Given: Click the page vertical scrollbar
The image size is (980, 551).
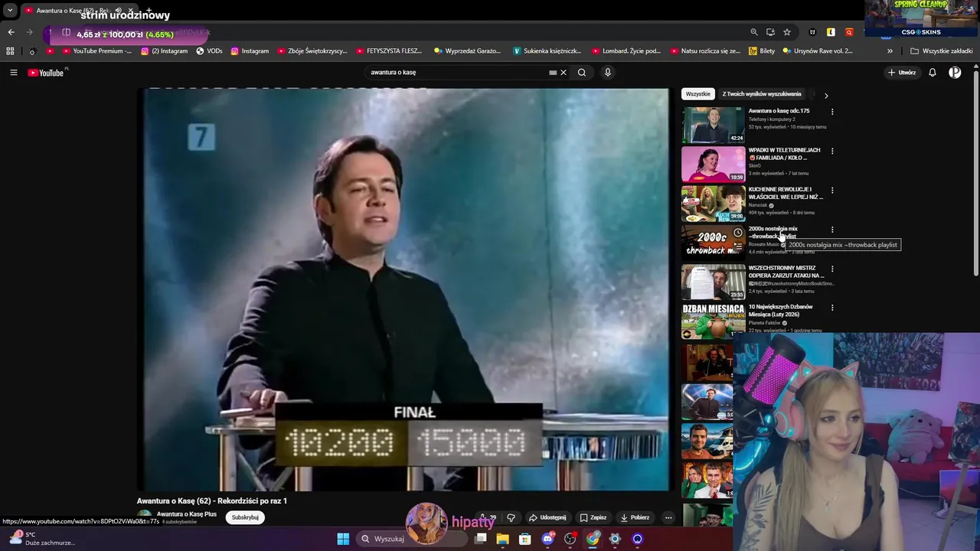Looking at the screenshot, I should pyautogui.click(x=975, y=172).
